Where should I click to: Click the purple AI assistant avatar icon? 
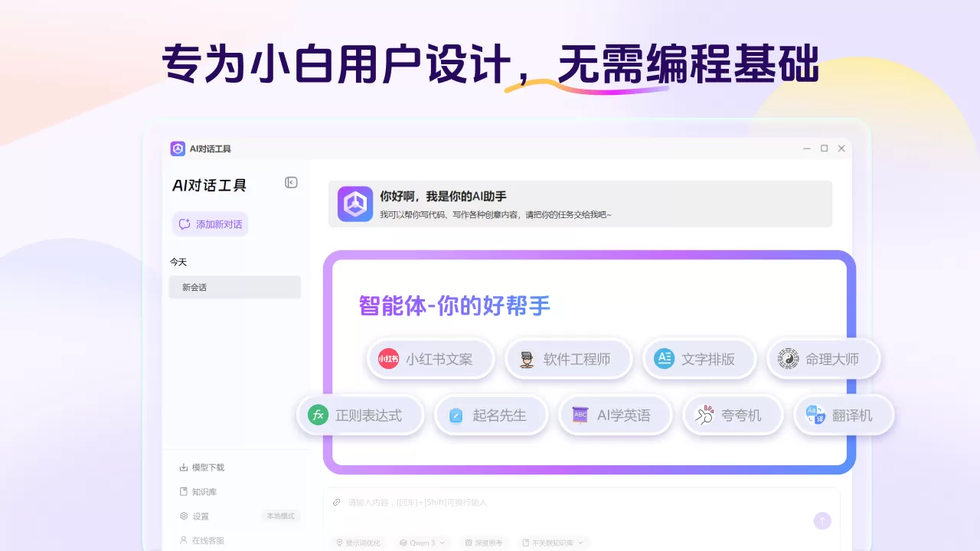(x=355, y=204)
